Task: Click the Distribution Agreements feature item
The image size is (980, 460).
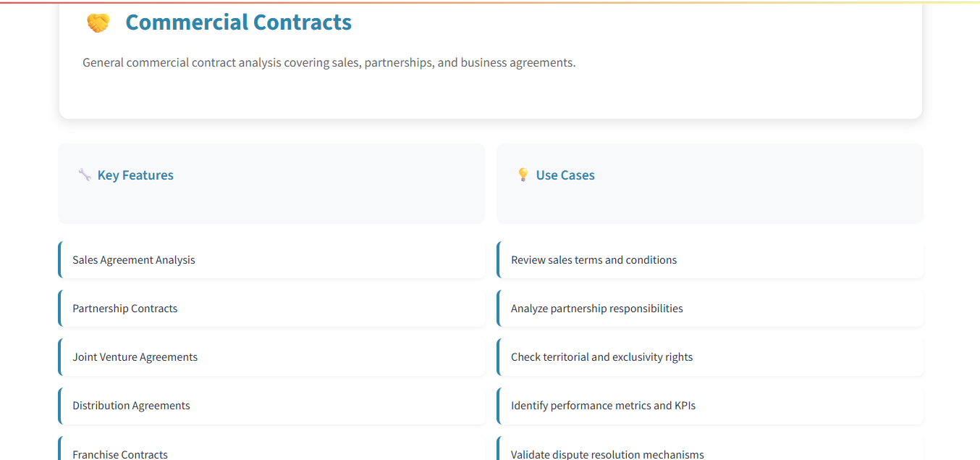Action: click(x=131, y=406)
